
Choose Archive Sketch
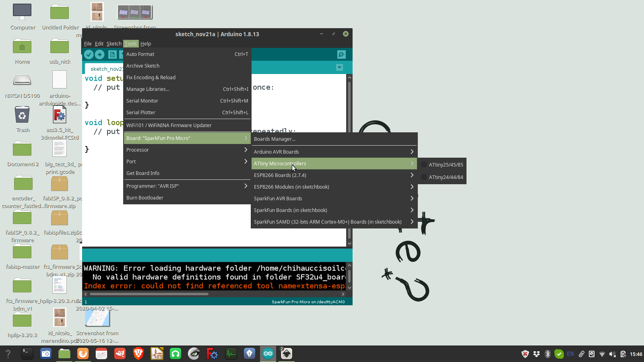187,66
